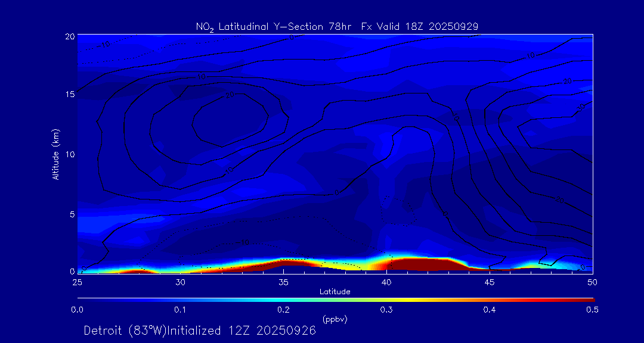Click the NO2 Latitudinal Y-Section plot title
This screenshot has height=343, width=644.
[x=337, y=26]
